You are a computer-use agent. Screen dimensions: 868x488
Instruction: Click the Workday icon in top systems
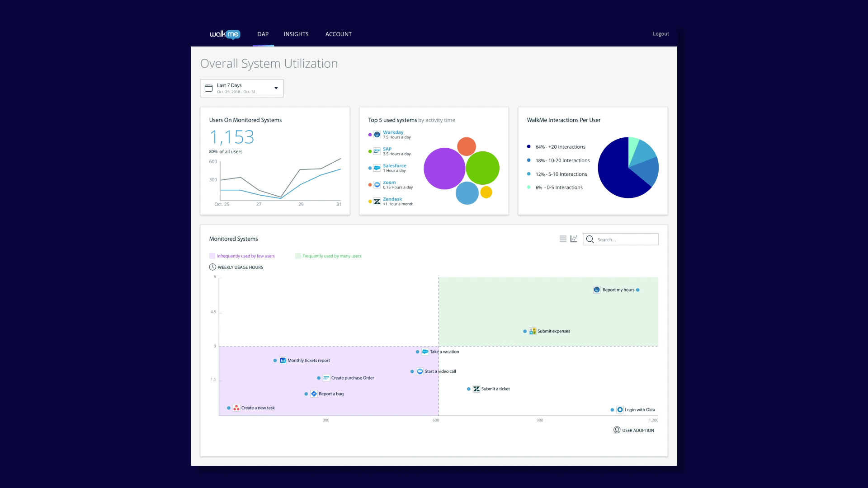(377, 135)
